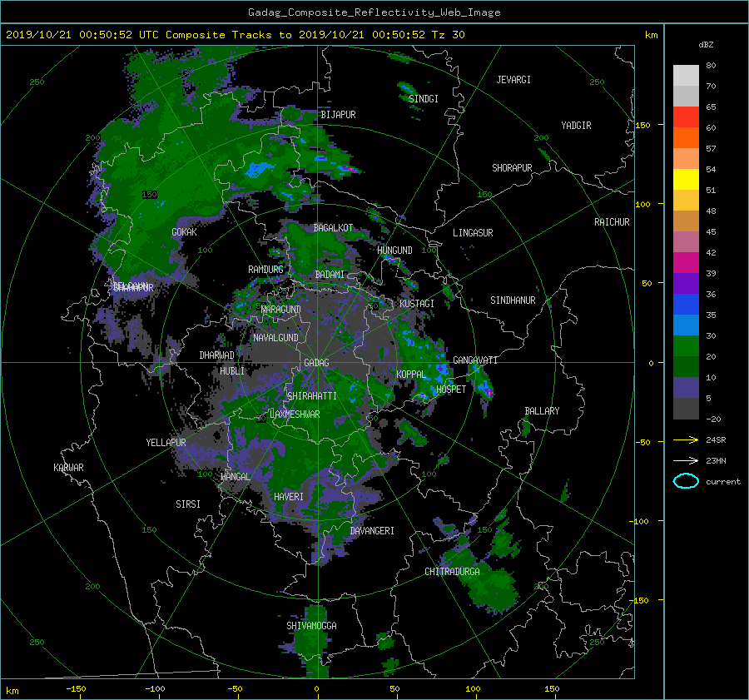This screenshot has height=700, width=749.
Task: Click the bright green 20-30 dBZ swatch
Action: [x=686, y=345]
